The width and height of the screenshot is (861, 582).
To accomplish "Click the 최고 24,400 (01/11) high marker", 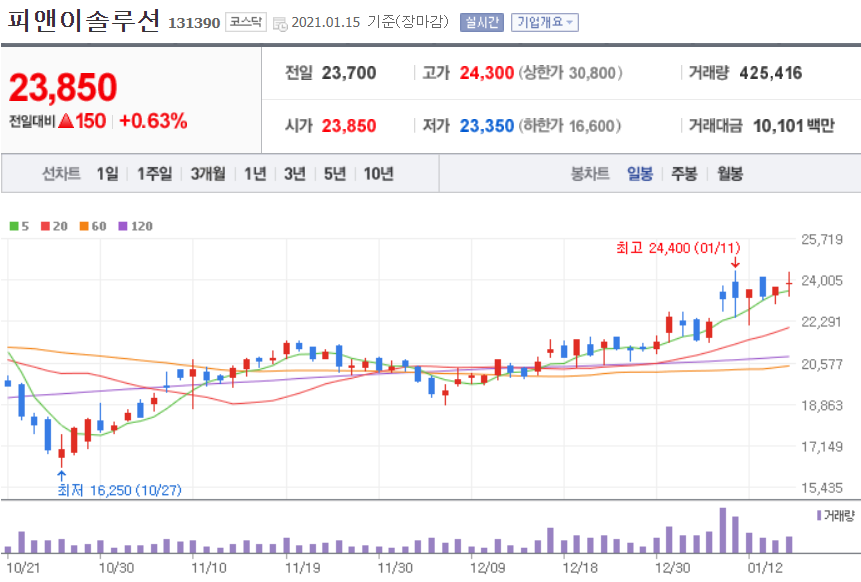I will (678, 248).
